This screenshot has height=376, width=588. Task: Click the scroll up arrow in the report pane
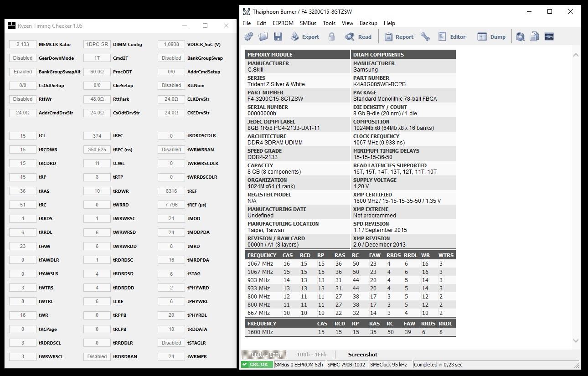[x=575, y=55]
